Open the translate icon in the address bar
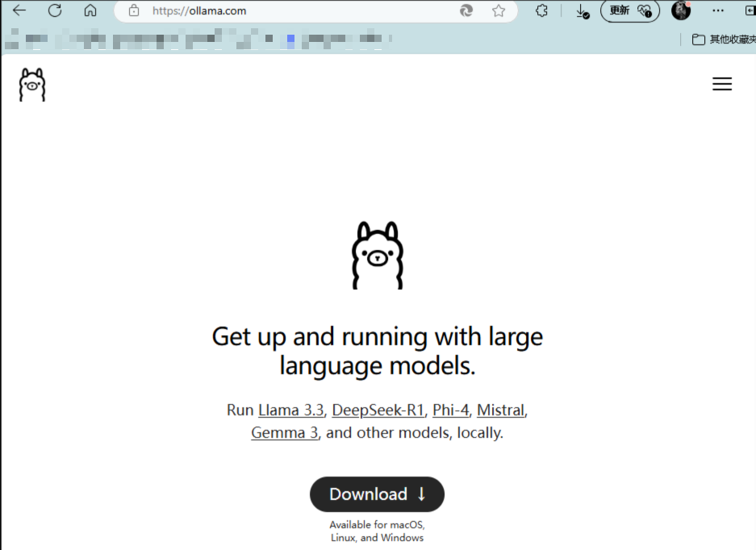Viewport: 756px width, 550px height. (x=467, y=11)
